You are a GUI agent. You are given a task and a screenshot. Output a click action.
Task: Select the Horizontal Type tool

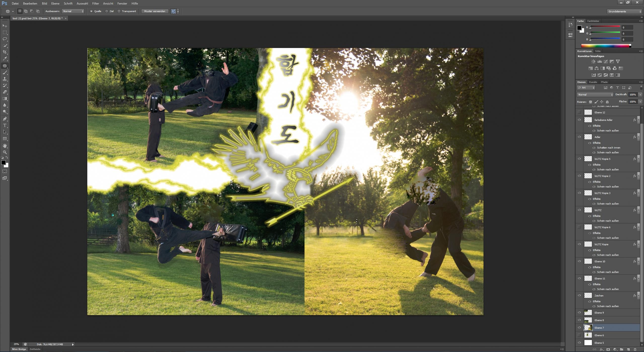click(5, 125)
